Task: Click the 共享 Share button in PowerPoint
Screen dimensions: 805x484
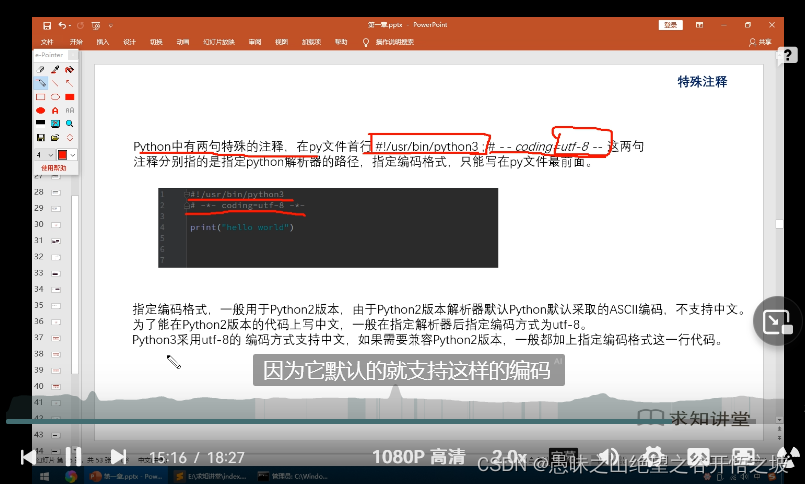Action: click(x=760, y=42)
